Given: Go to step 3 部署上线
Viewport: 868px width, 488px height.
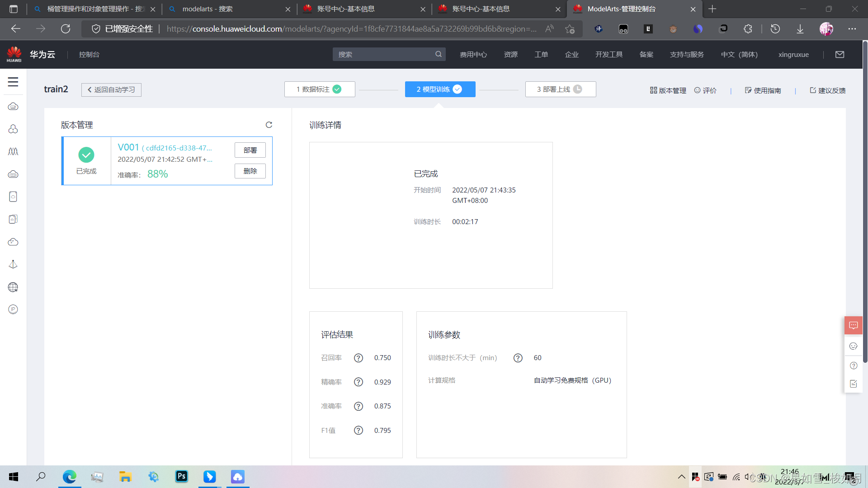Looking at the screenshot, I should [x=561, y=89].
